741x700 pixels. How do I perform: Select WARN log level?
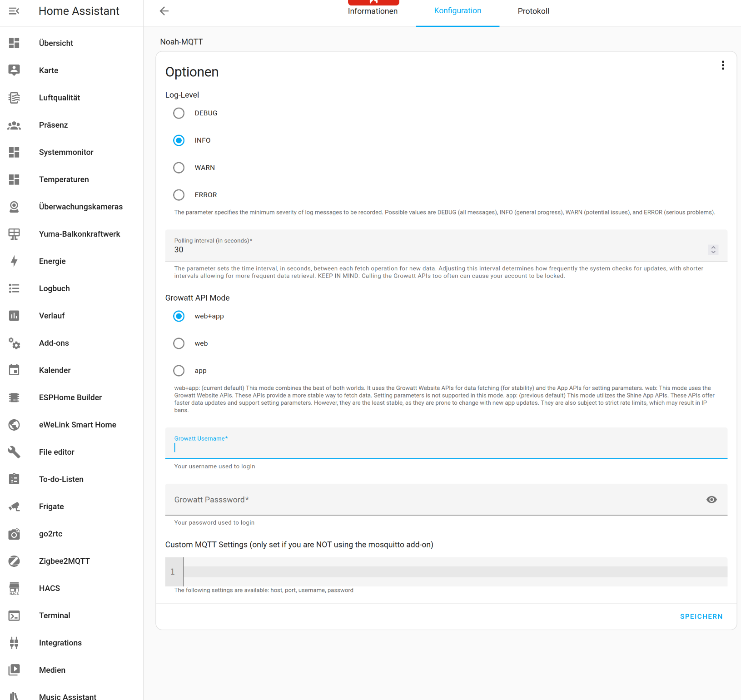click(x=179, y=168)
